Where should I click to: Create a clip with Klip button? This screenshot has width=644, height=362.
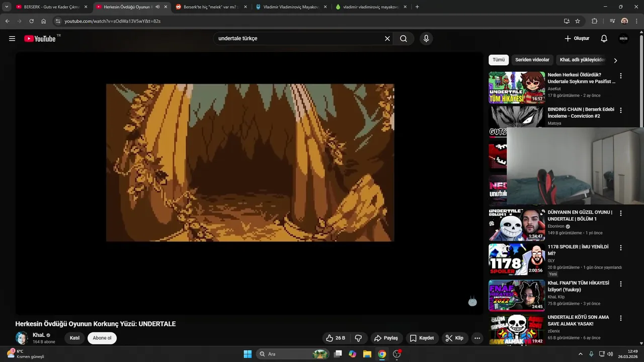454,338
